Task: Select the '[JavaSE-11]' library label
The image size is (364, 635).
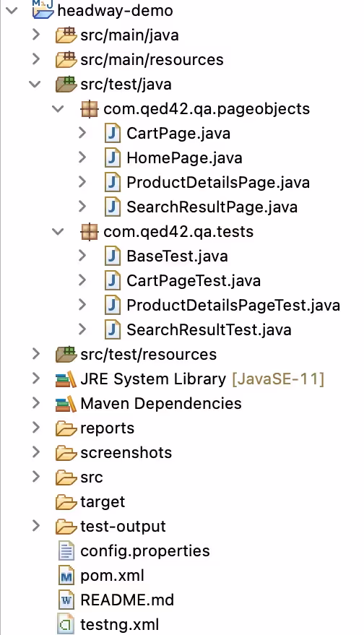Action: coord(278,379)
